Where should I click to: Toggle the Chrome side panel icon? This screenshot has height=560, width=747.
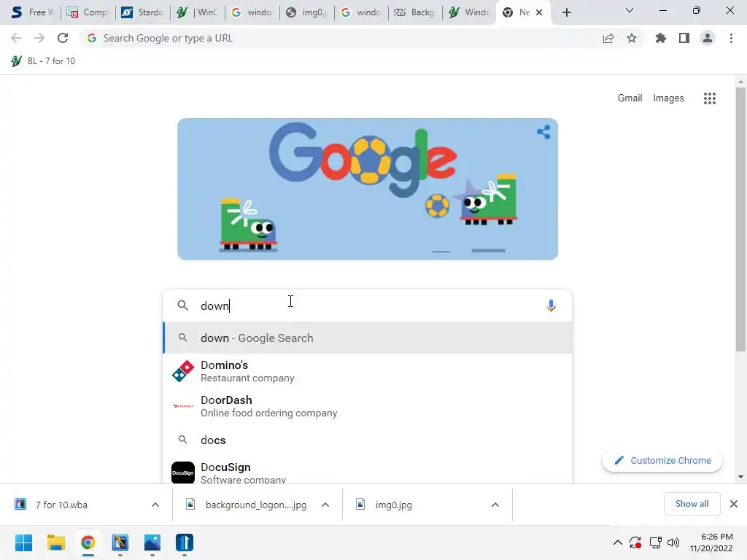(684, 38)
